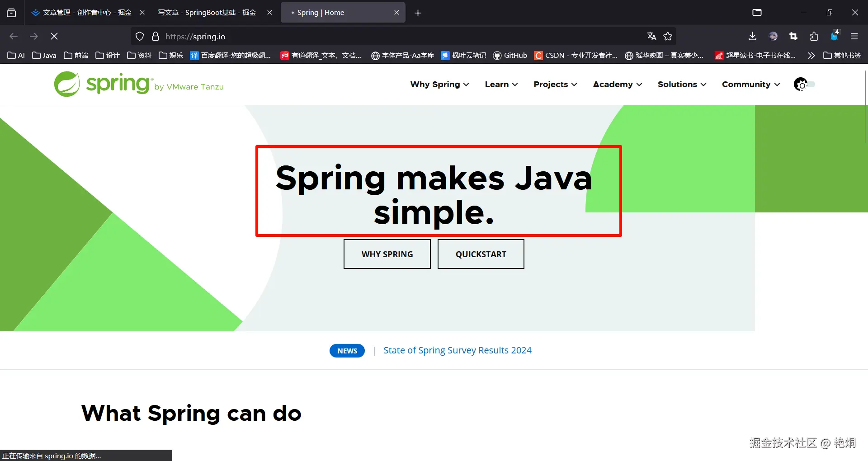Open the Firefox tab list icon
The width and height of the screenshot is (868, 461).
point(11,13)
